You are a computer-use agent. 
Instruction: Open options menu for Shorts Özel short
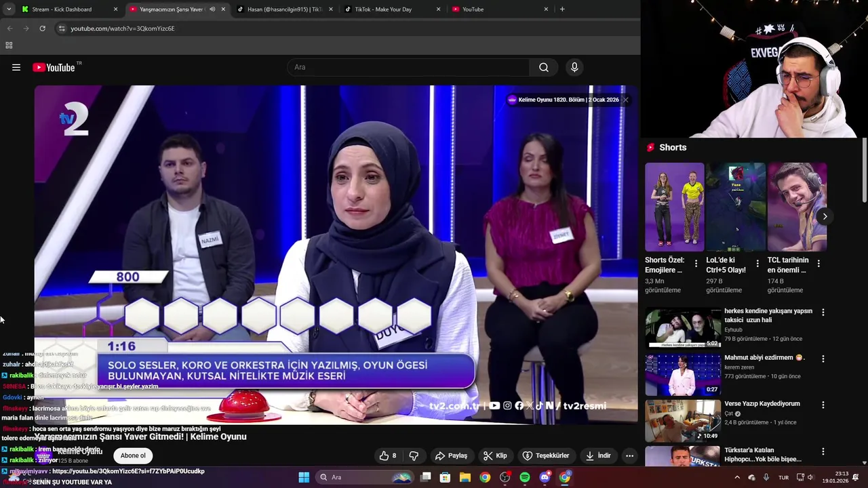[x=696, y=264]
